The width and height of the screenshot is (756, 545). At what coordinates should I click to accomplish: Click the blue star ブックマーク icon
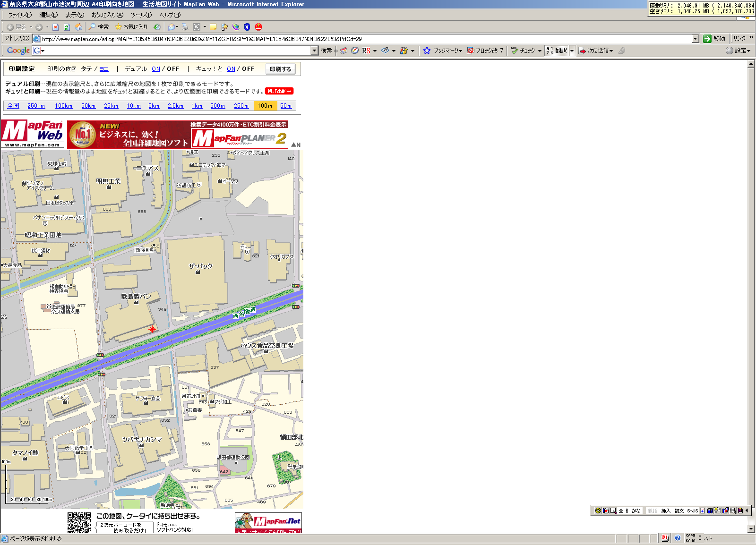[427, 51]
